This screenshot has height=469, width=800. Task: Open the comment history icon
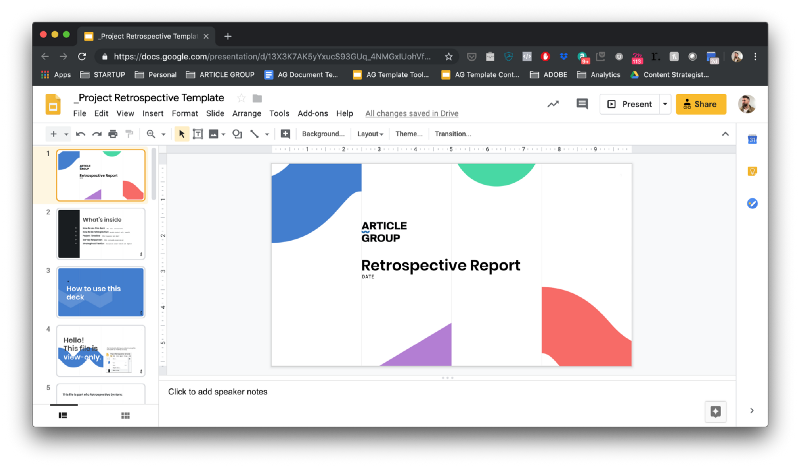[x=582, y=104]
